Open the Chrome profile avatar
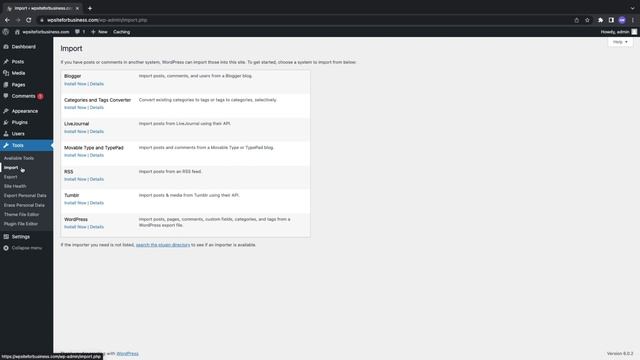Image resolution: width=640 pixels, height=360 pixels. [x=622, y=20]
